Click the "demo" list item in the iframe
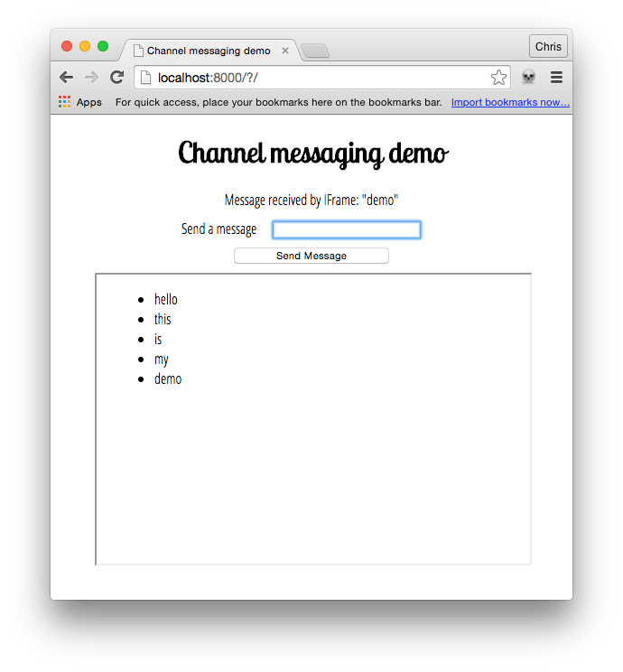 pos(168,378)
